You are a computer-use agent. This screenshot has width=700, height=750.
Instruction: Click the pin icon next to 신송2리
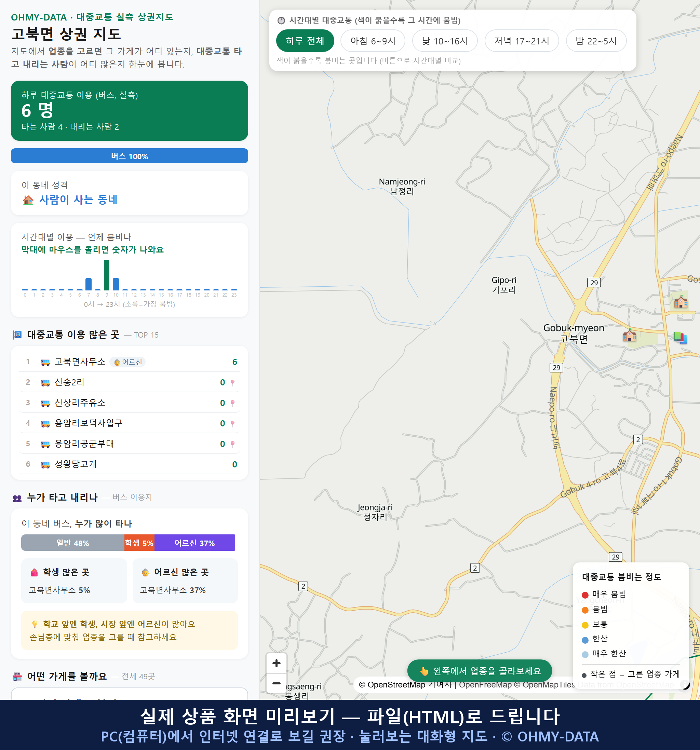pyautogui.click(x=232, y=383)
